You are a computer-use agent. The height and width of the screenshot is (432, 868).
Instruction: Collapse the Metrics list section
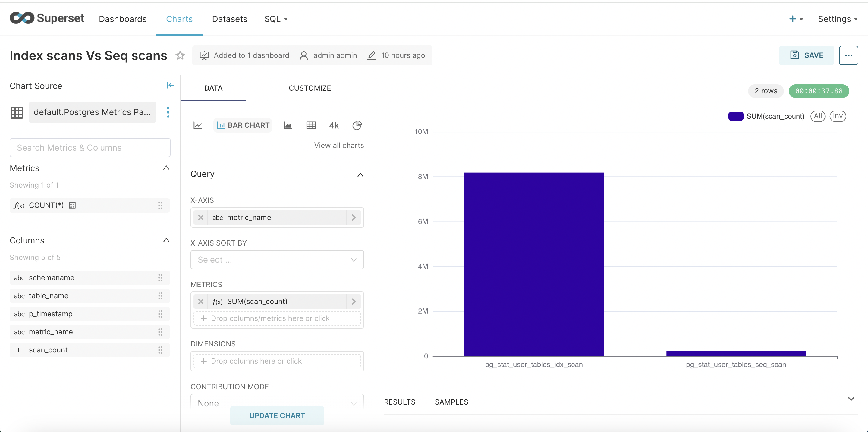(x=166, y=168)
